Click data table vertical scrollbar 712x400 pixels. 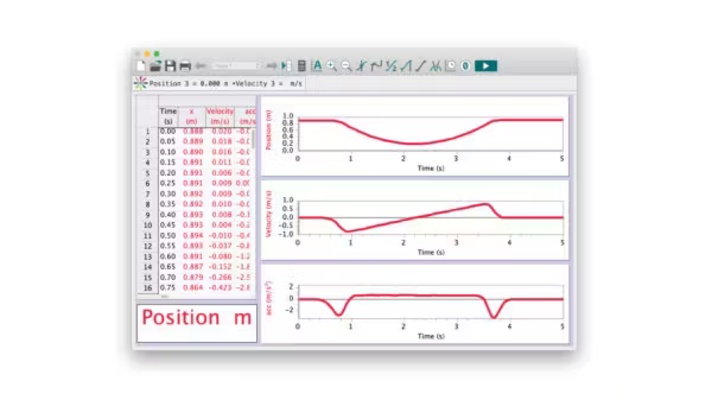[253, 140]
